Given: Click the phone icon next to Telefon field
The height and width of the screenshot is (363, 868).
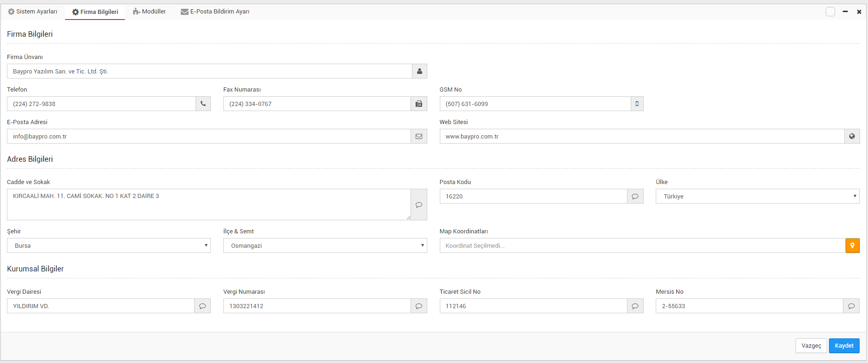Looking at the screenshot, I should [203, 104].
